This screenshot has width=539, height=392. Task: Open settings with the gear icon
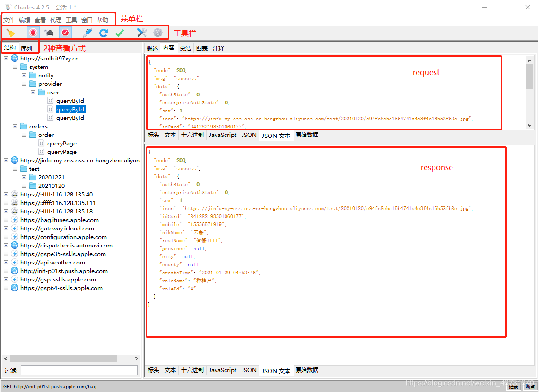click(x=158, y=33)
